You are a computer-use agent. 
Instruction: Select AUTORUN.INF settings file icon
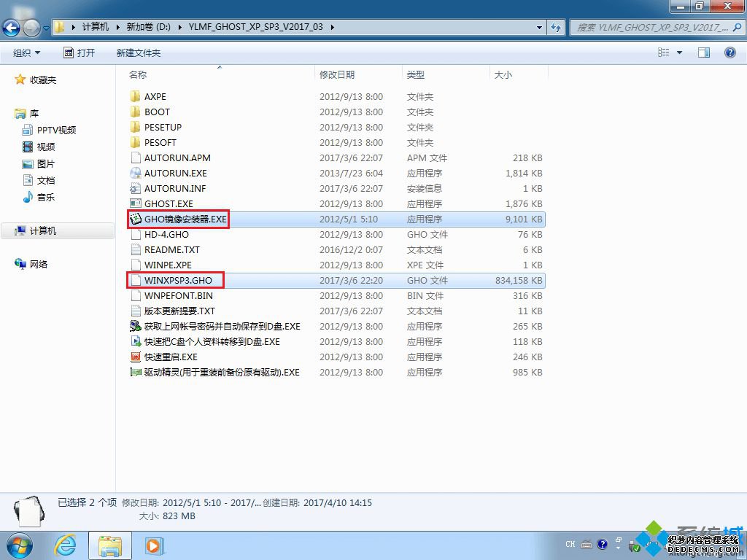click(135, 188)
